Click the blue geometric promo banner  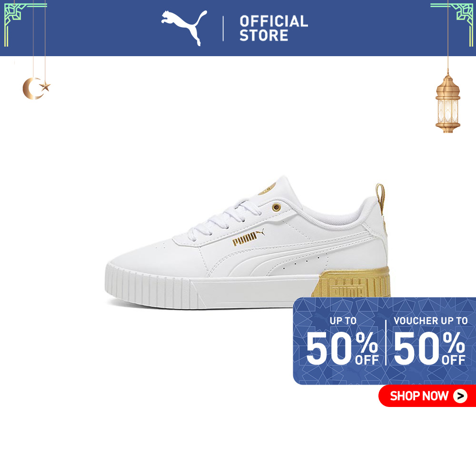coord(384,341)
